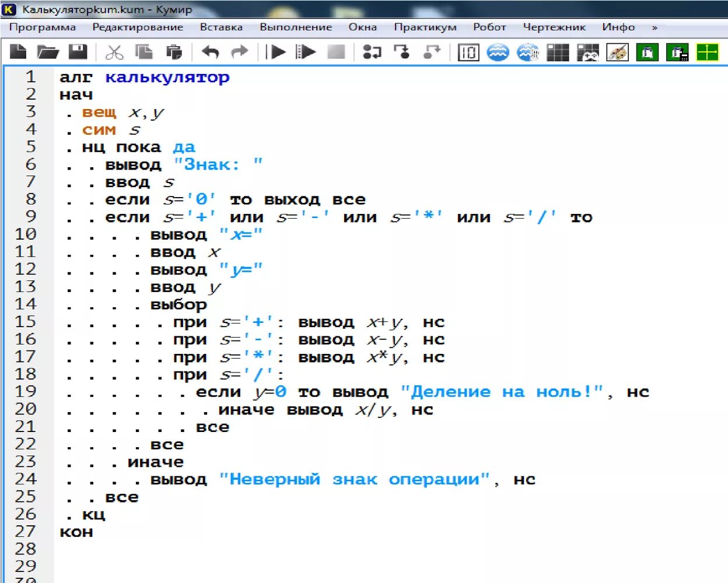The width and height of the screenshot is (728, 583).
Task: Open the first green Чертежник icon
Action: click(x=647, y=52)
